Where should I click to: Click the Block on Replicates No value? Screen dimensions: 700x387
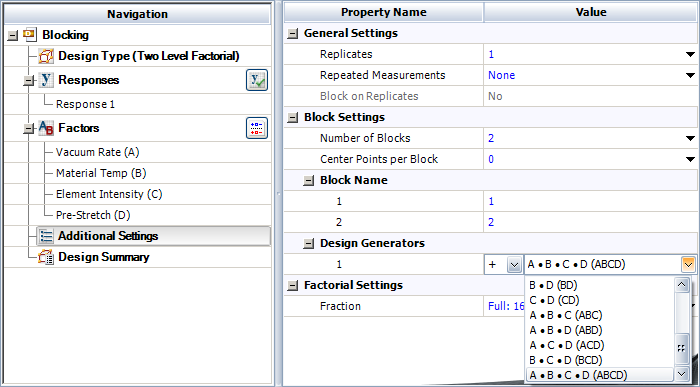pos(495,96)
